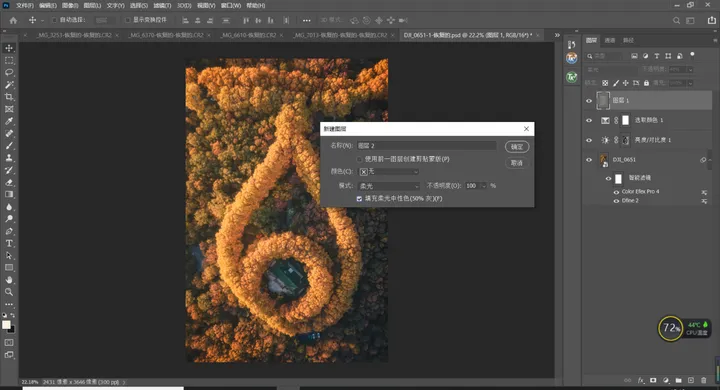Screen dimensions: 720x390
Task: Click the lock all padlock icon
Action: point(647,83)
